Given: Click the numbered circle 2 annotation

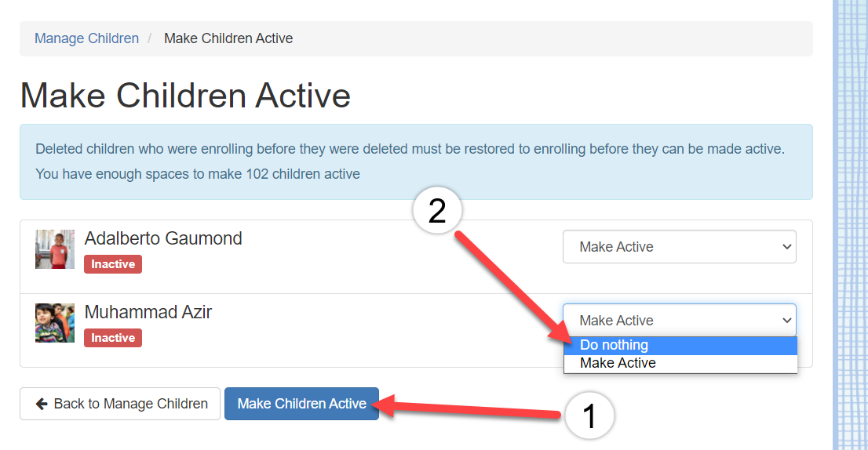Looking at the screenshot, I should pyautogui.click(x=436, y=212).
